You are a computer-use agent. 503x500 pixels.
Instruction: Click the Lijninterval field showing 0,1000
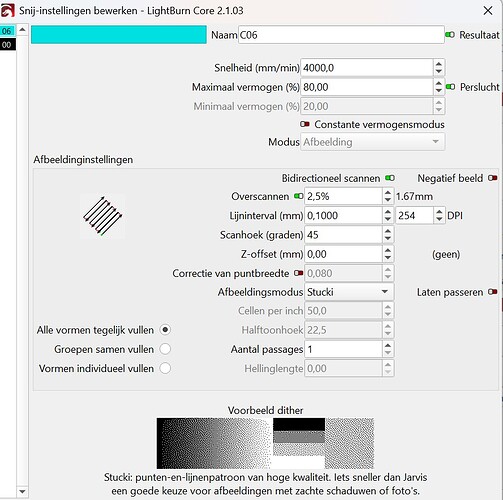pos(343,216)
